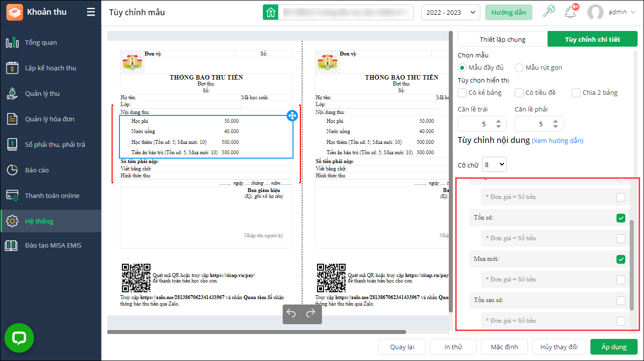
Task: Open Đào tạo MISA EMIS
Action: pos(51,245)
